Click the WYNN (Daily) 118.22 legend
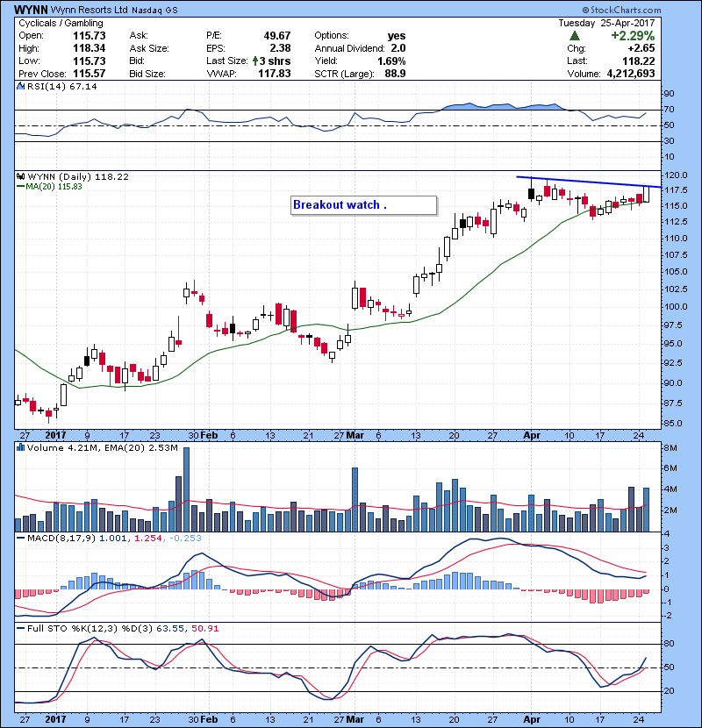702x728 pixels. (78, 177)
